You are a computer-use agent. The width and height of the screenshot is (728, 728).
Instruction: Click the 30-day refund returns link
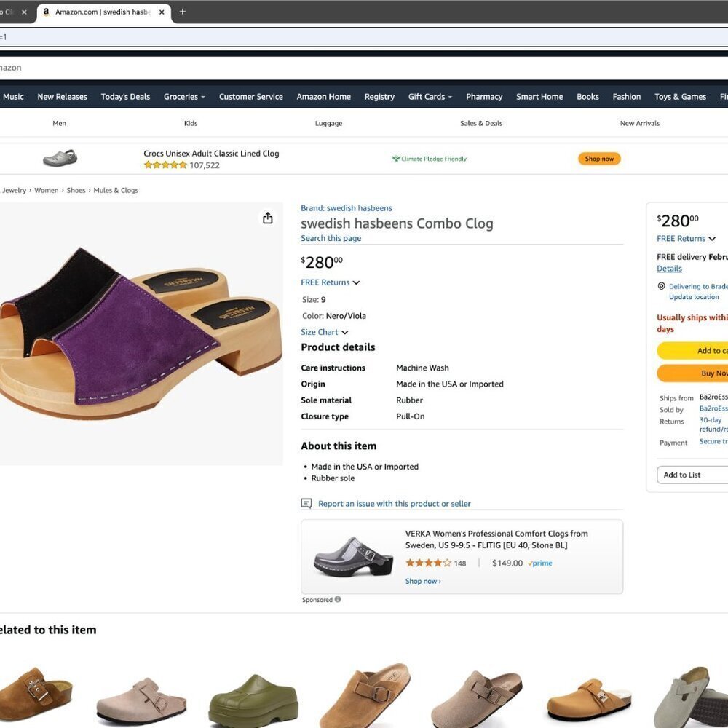713,424
